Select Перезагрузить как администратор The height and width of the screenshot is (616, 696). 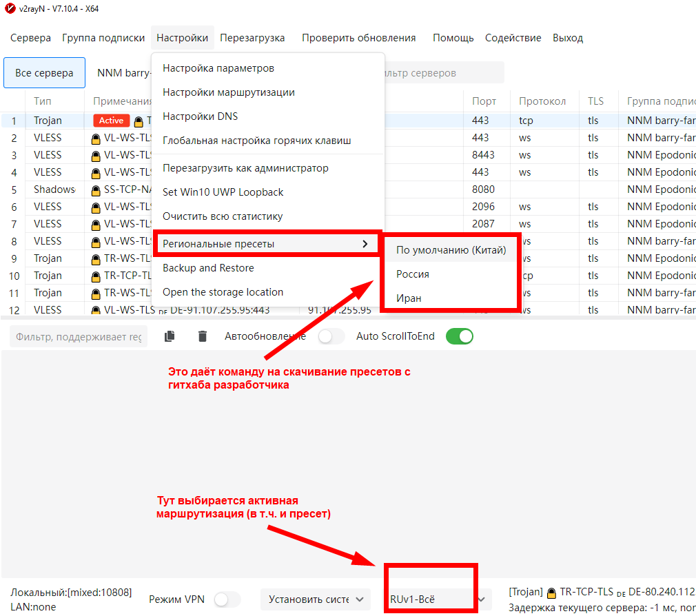click(268, 168)
